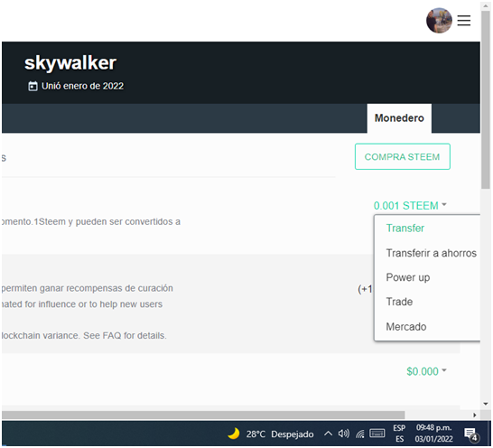Viewport: 493px width, 448px height.
Task: Open the weather widget showing 28°C Despejado
Action: (x=270, y=434)
